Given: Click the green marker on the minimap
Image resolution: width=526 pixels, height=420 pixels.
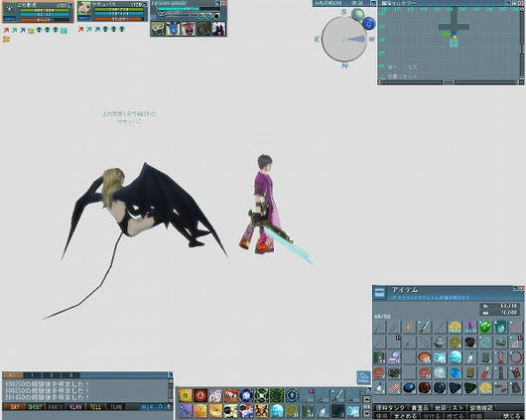Looking at the screenshot, I should pyautogui.click(x=446, y=34).
